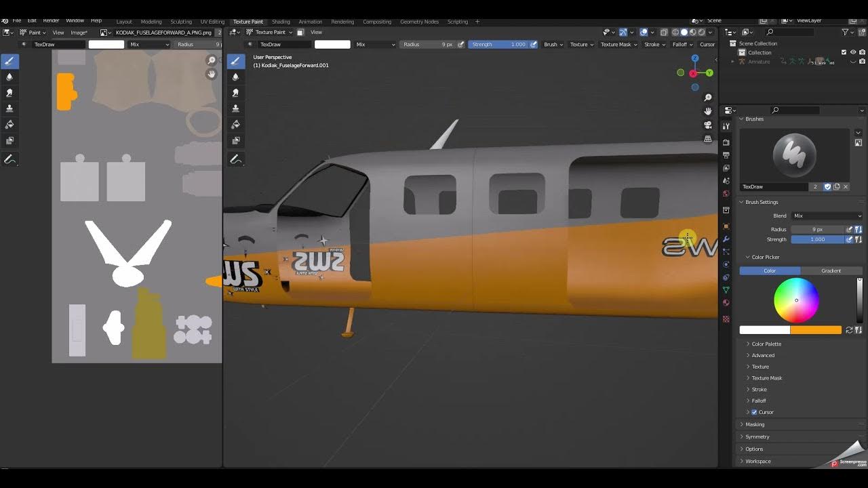Open the Tool properties tab
This screenshot has width=868, height=488.
click(726, 127)
